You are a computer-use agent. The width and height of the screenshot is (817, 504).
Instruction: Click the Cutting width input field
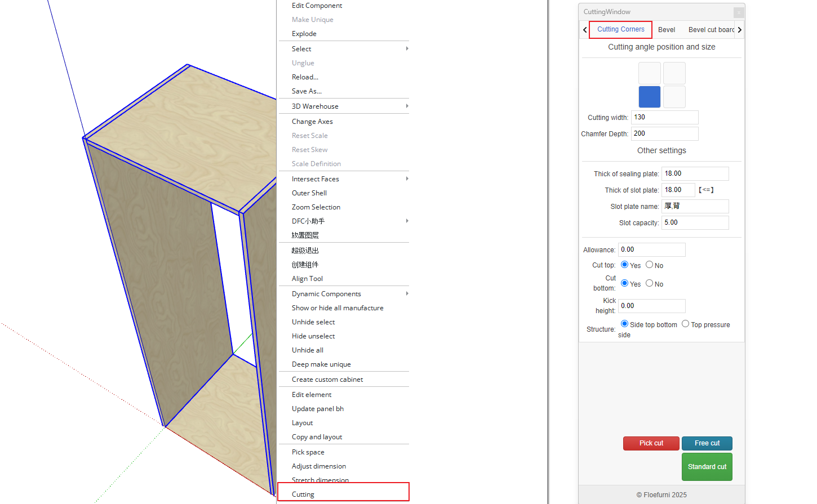pyautogui.click(x=664, y=117)
